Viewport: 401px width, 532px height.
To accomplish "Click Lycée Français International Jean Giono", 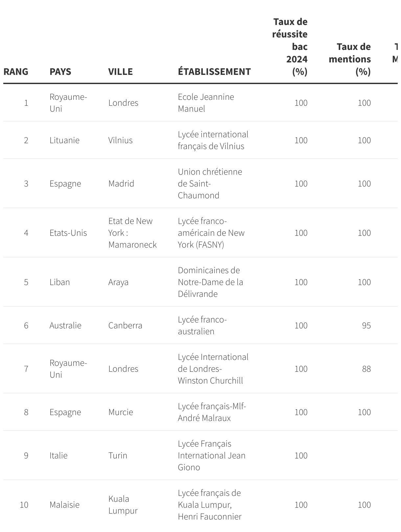I will (x=212, y=455).
